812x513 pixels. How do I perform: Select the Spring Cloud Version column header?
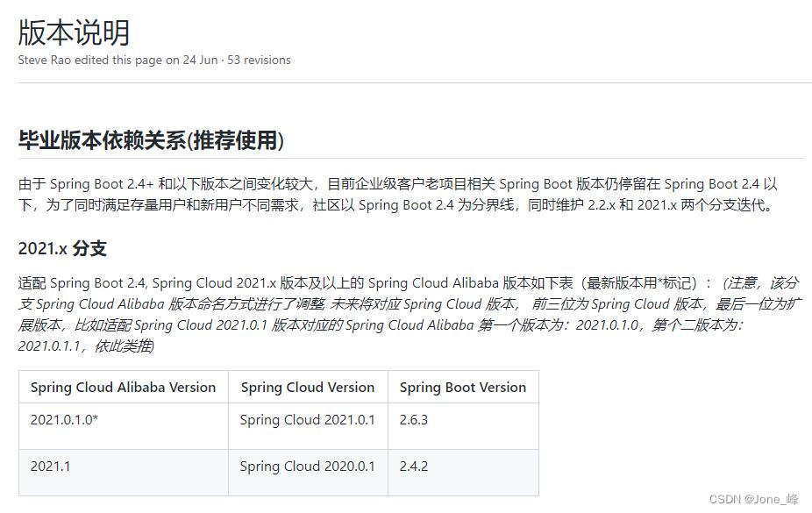pos(308,388)
